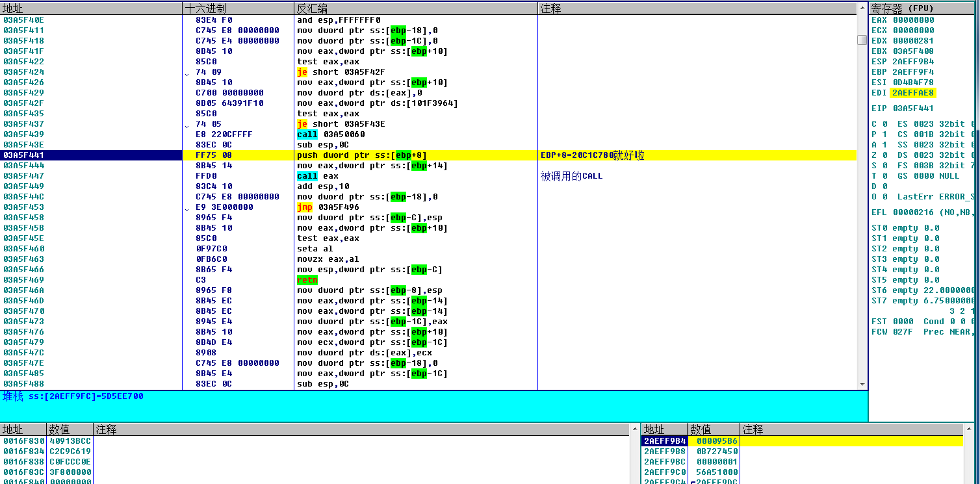Select register EIP 03A5F441
This screenshot has width=980, height=484.
[x=903, y=108]
